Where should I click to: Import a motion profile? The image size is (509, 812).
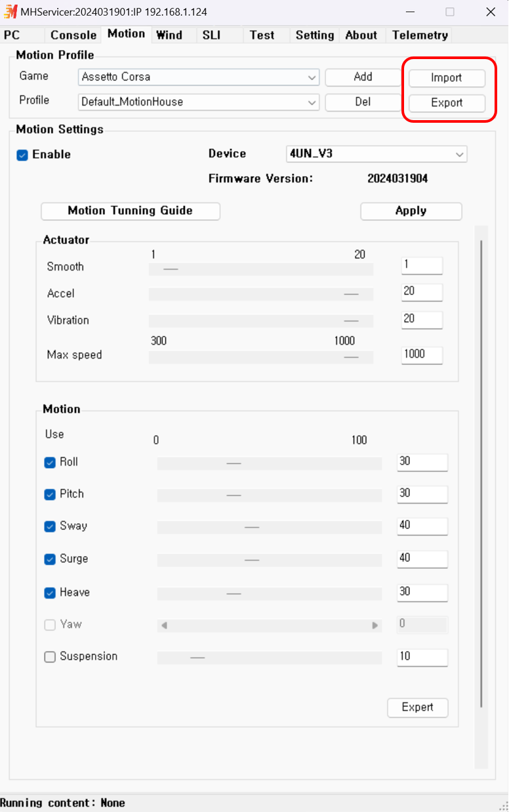pos(447,78)
